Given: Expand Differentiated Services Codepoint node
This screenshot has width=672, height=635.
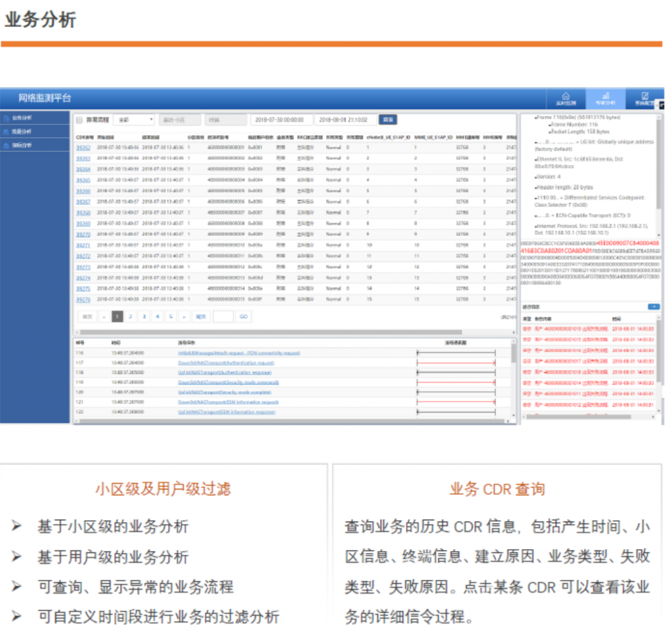Looking at the screenshot, I should [x=535, y=198].
